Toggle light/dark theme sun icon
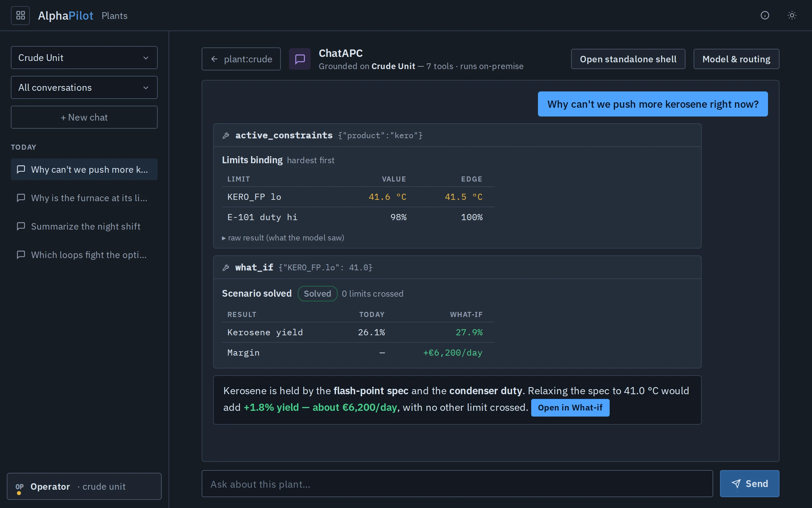Screen dimensions: 812x508 click(x=792, y=16)
